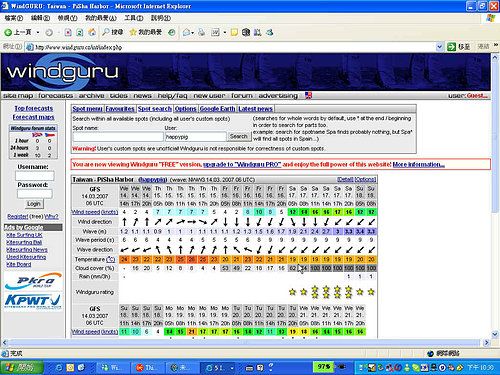Click the Forward arrow icon in toolbar
500x375 pixels.
49,32
